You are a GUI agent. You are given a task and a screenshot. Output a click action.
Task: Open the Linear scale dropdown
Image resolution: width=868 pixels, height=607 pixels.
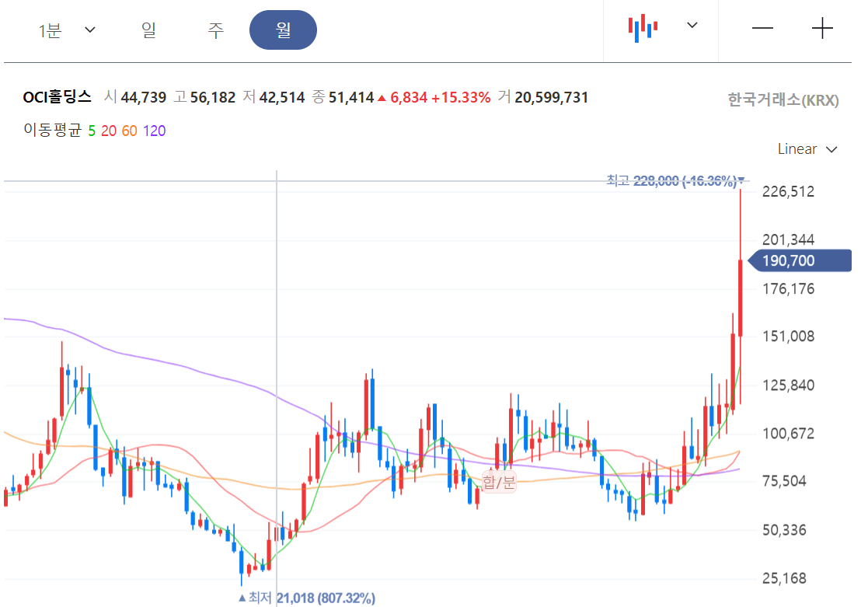(807, 149)
